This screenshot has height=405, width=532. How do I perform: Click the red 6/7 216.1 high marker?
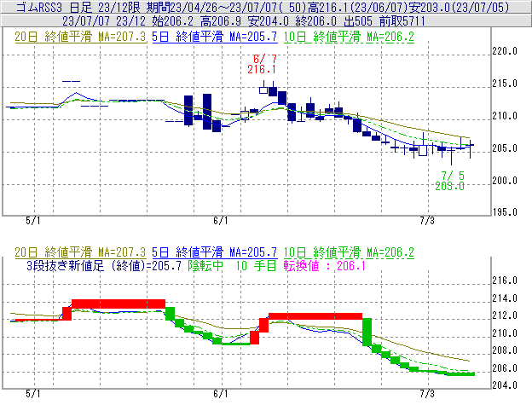262,64
